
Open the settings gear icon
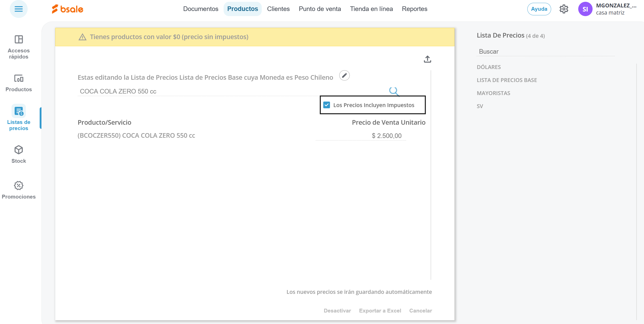564,9
